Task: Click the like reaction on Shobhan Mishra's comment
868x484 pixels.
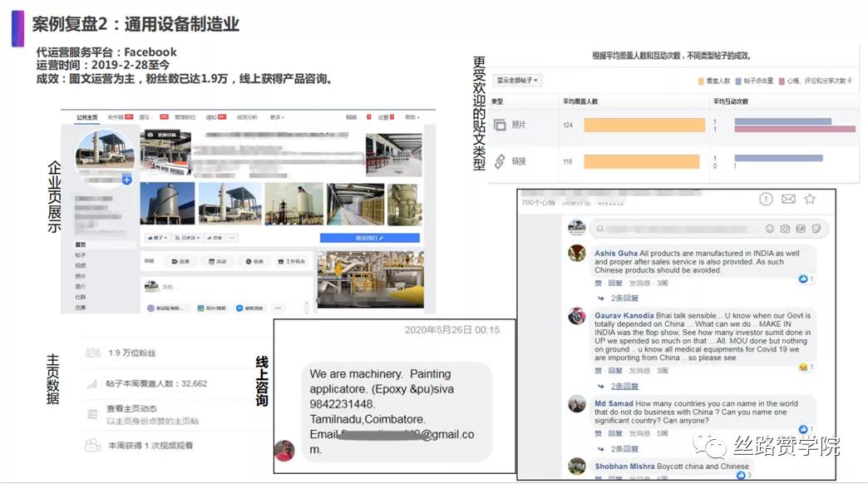Action: tap(741, 475)
